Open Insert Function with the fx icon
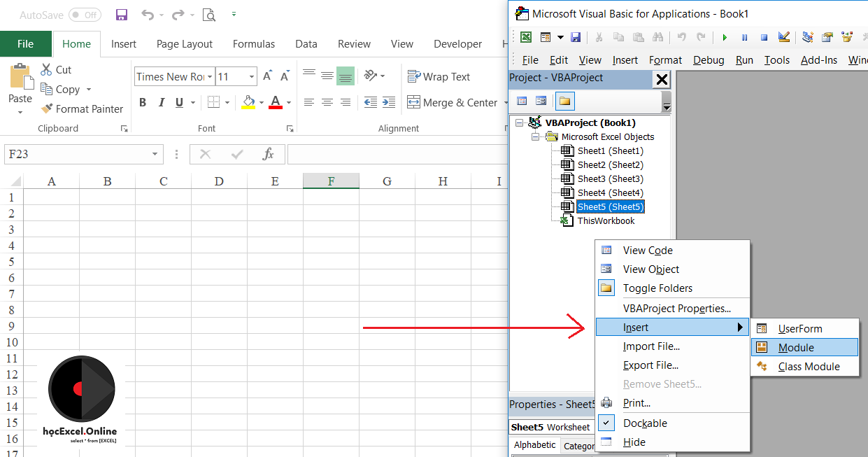Screen dimensions: 868x457 [x=268, y=154]
